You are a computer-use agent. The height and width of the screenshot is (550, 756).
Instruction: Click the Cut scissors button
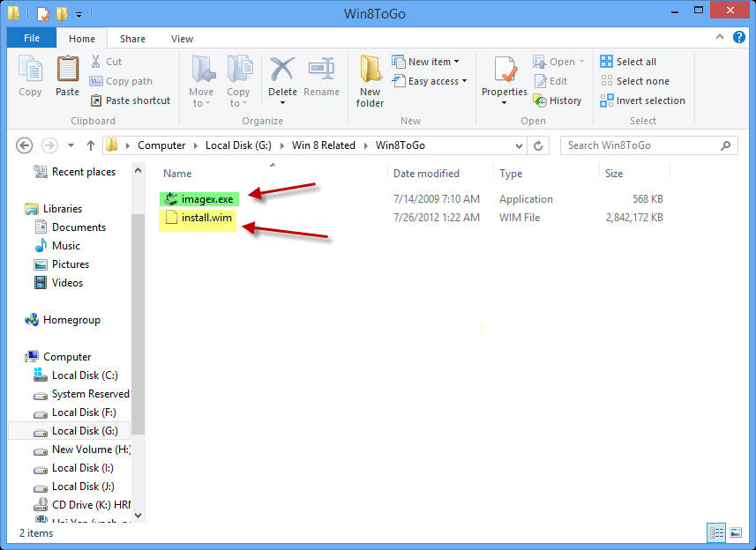click(x=106, y=62)
